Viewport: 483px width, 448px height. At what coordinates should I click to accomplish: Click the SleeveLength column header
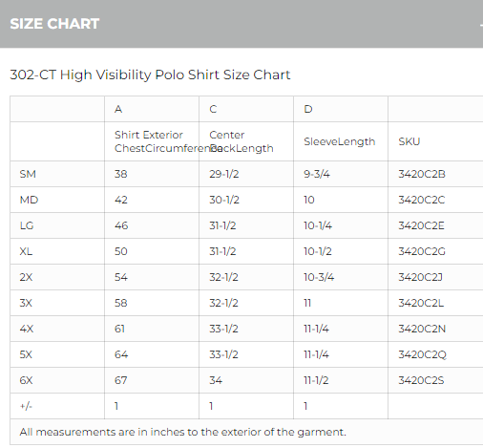tap(340, 141)
